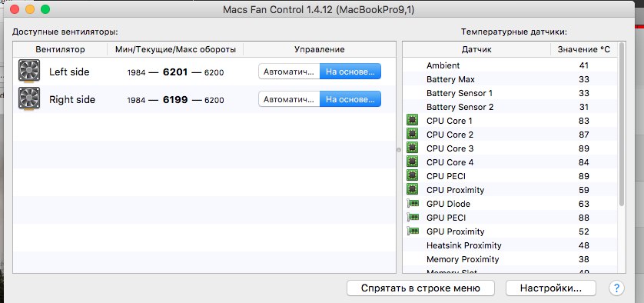Image resolution: width=644 pixels, height=303 pixels.
Task: Click the current speed value 6199
Action: [175, 100]
